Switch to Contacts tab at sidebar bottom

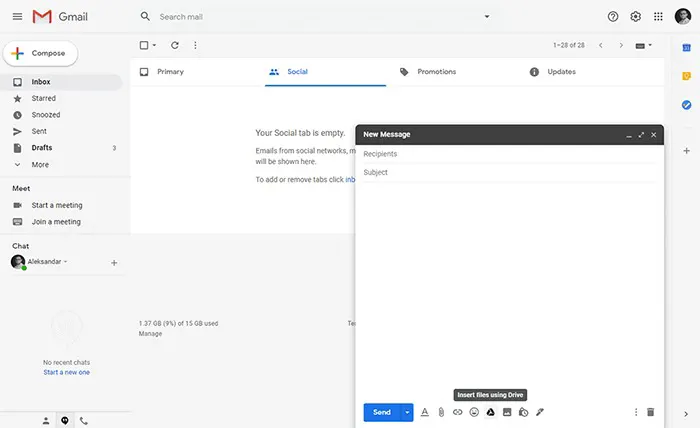coord(46,420)
